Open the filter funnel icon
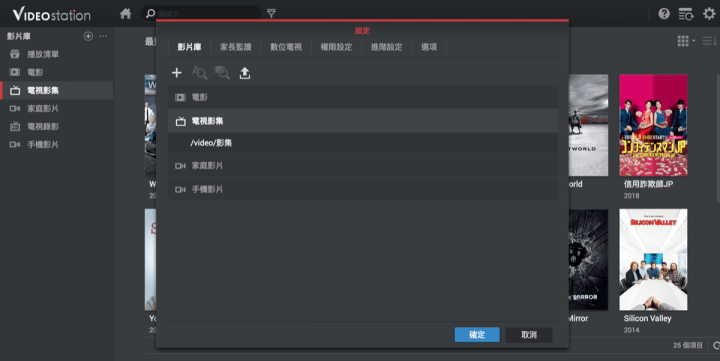This screenshot has height=361, width=720. 271,14
